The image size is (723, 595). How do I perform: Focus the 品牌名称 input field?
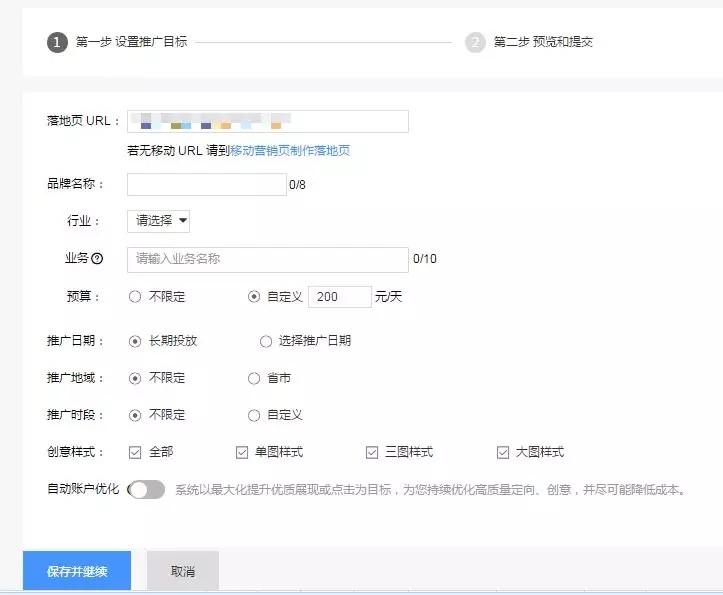point(207,184)
